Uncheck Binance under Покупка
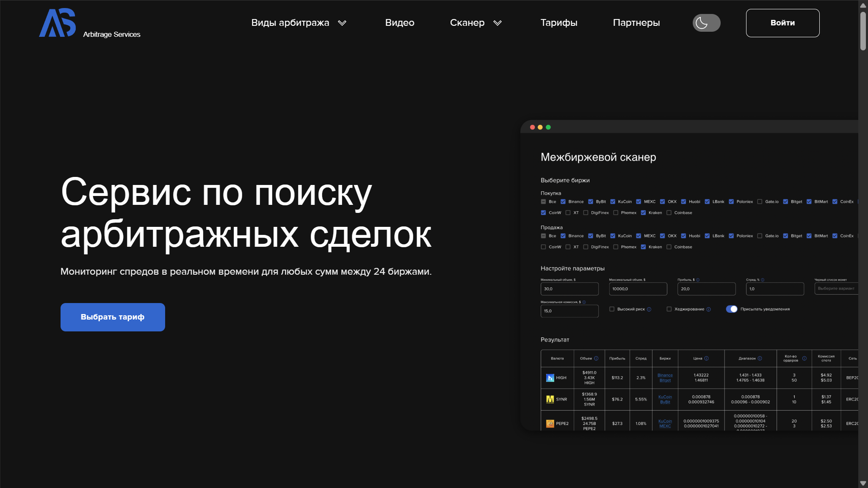 tap(563, 201)
